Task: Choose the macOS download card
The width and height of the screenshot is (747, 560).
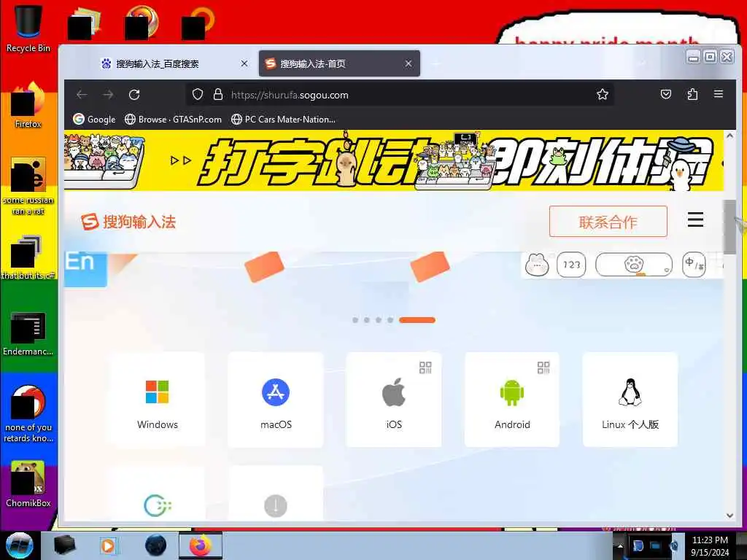Action: [275, 400]
